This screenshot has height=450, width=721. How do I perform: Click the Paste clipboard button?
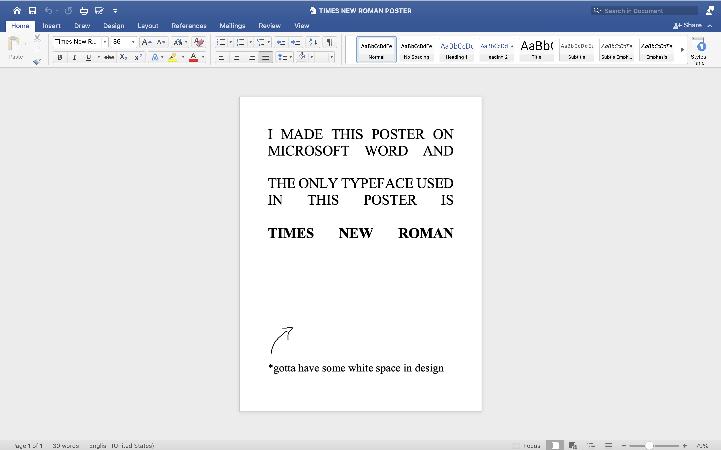[x=15, y=48]
